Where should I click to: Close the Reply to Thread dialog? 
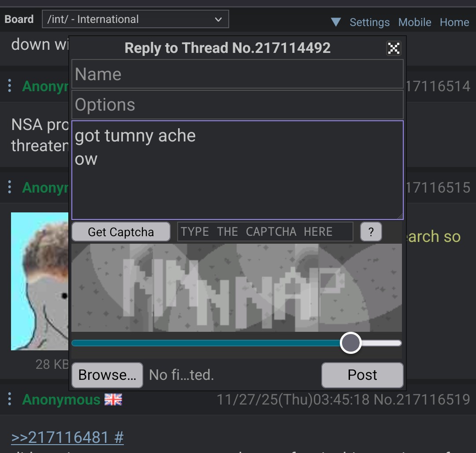tap(394, 48)
